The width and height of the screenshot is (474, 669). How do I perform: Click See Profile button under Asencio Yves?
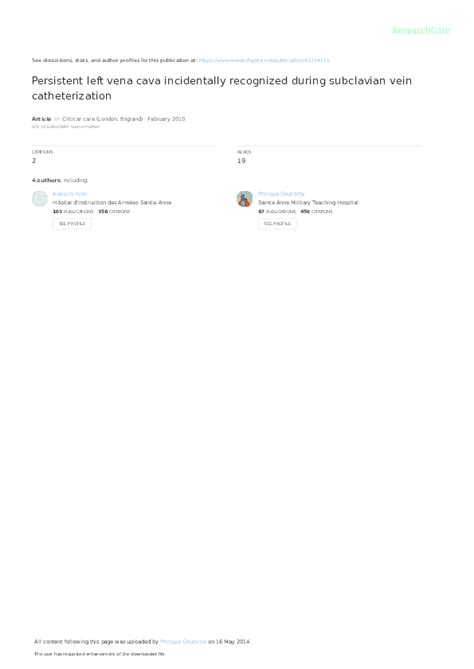pos(72,224)
